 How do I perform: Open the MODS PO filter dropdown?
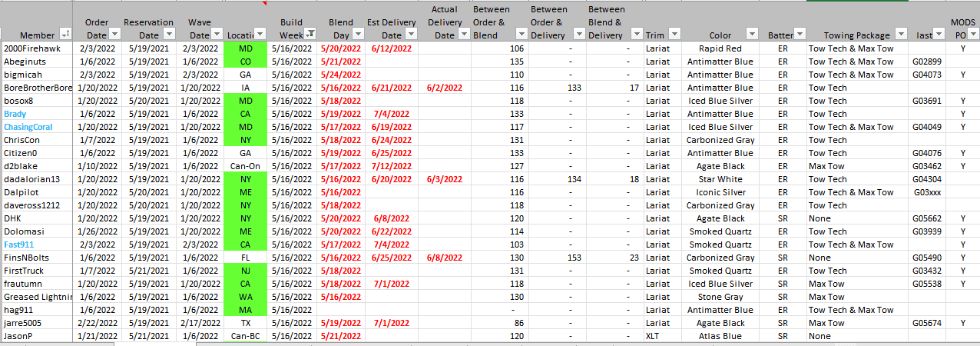tap(972, 34)
